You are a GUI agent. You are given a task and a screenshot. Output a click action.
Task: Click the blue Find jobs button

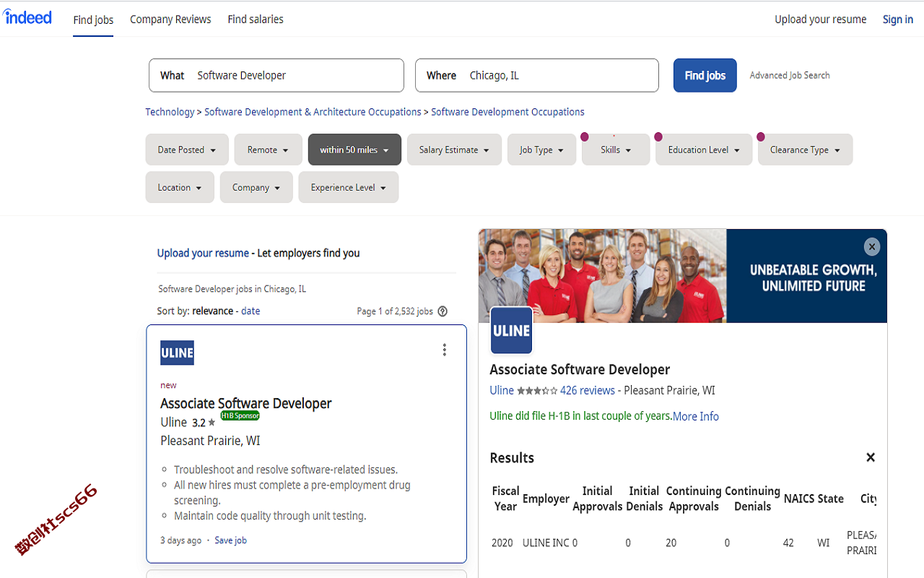pyautogui.click(x=705, y=75)
